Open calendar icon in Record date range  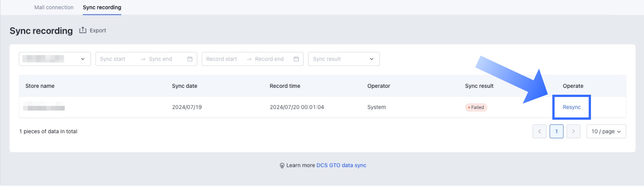[x=296, y=59]
